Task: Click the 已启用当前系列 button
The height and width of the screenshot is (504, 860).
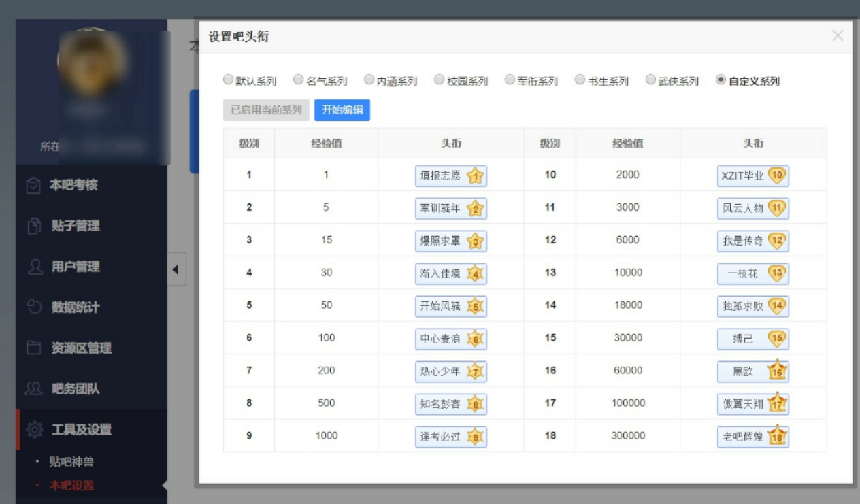Action: click(x=266, y=110)
